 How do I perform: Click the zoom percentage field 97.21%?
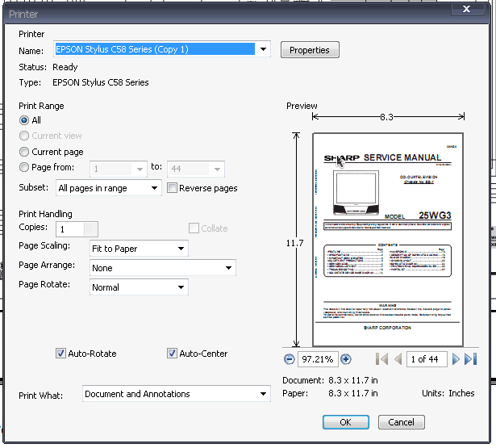pyautogui.click(x=318, y=359)
